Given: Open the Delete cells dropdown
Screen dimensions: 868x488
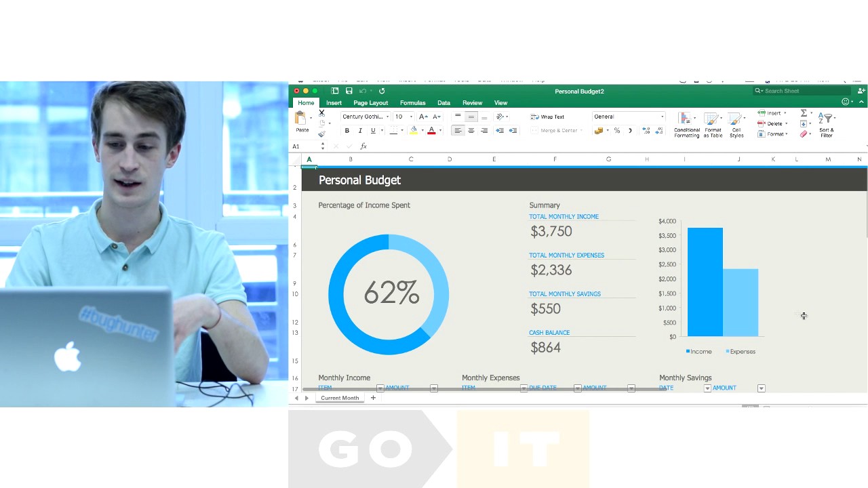Looking at the screenshot, I should [772, 123].
